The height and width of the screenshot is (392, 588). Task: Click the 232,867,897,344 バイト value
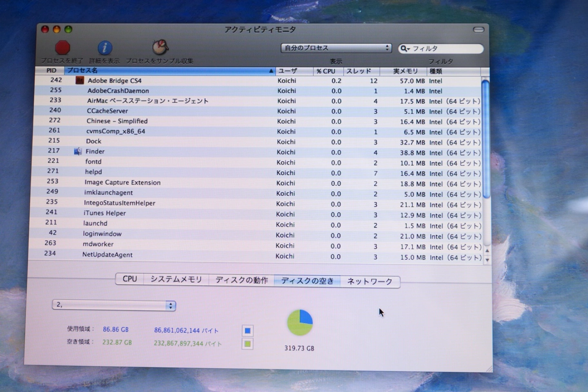pyautogui.click(x=187, y=343)
